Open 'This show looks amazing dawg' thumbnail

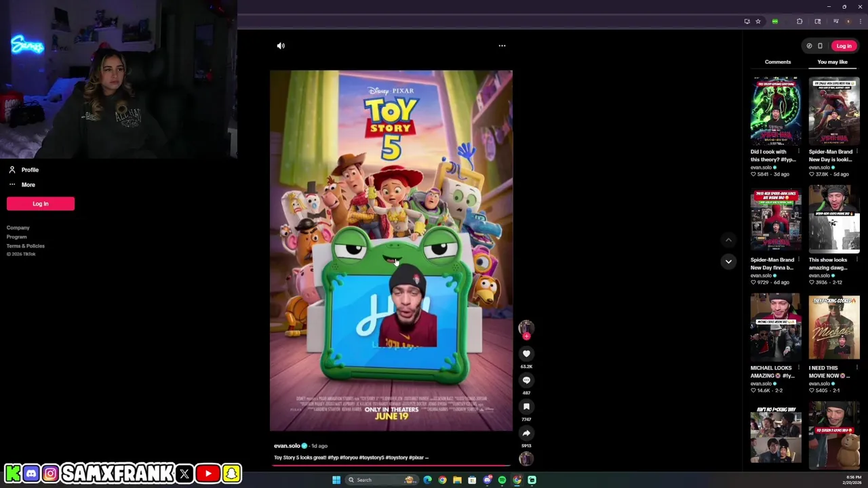point(834,219)
